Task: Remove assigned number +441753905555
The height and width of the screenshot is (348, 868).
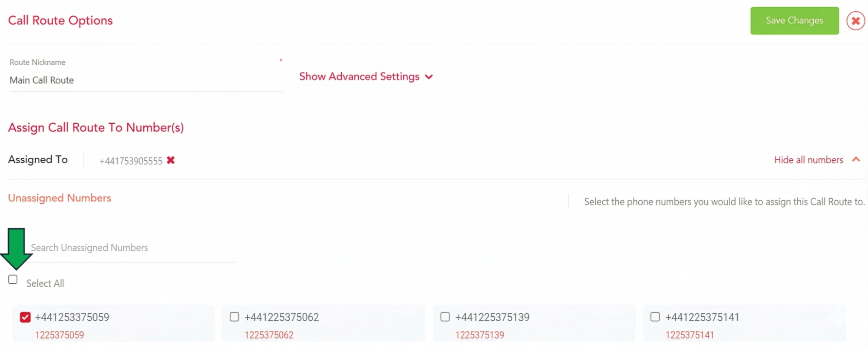Action: [171, 160]
